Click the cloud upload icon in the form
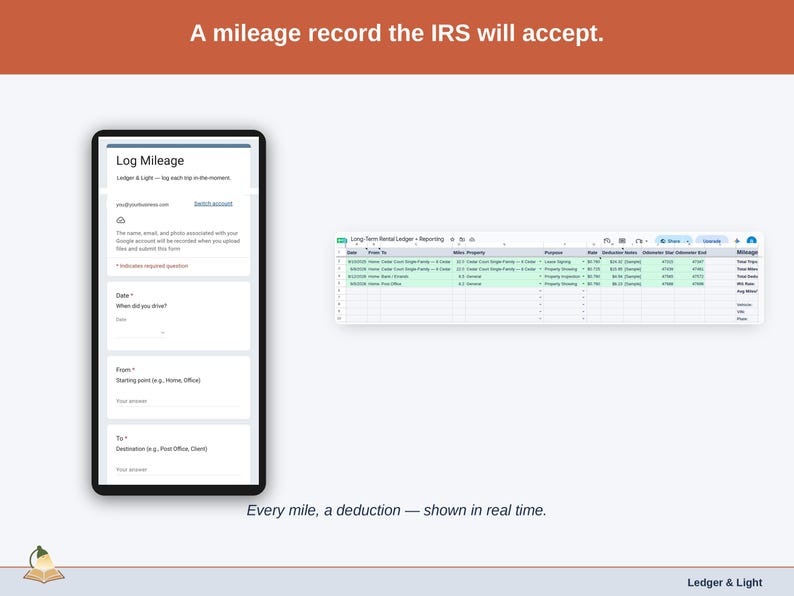The height and width of the screenshot is (596, 794). [x=121, y=220]
